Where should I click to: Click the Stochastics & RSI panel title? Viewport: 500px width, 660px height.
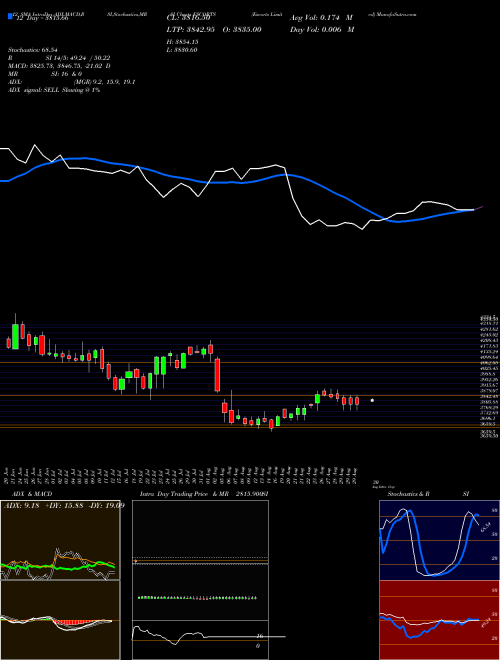click(x=428, y=494)
